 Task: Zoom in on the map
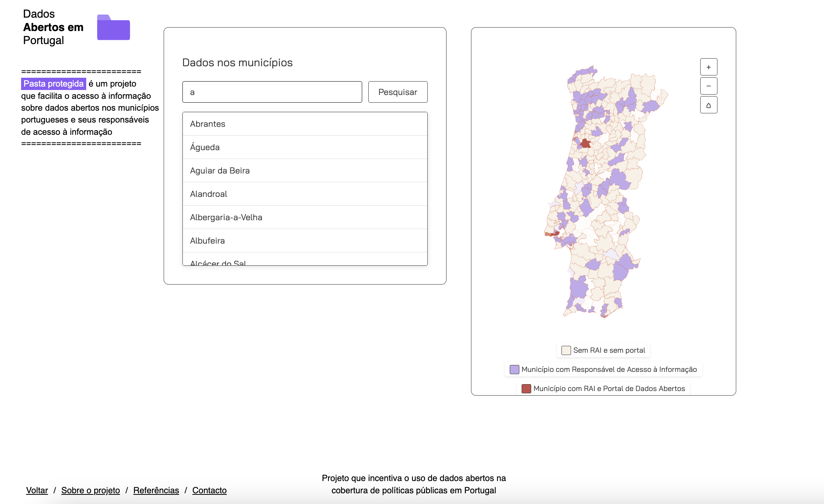(708, 67)
